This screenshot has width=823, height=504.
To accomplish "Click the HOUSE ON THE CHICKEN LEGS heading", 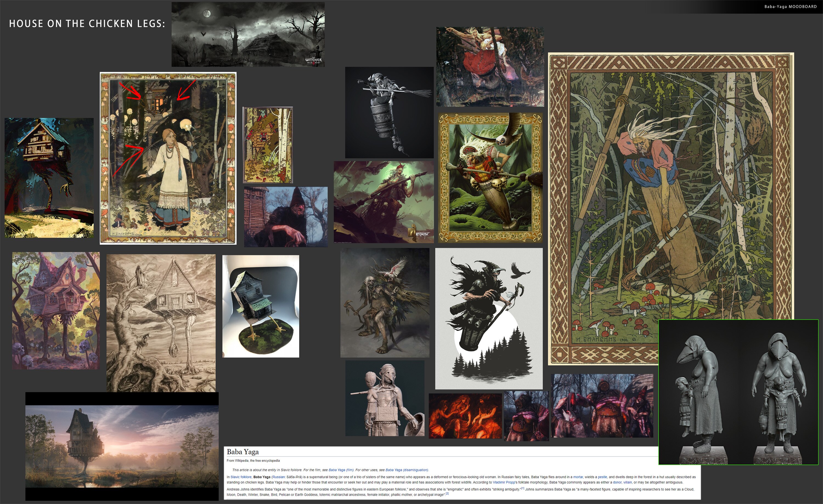I will click(87, 24).
